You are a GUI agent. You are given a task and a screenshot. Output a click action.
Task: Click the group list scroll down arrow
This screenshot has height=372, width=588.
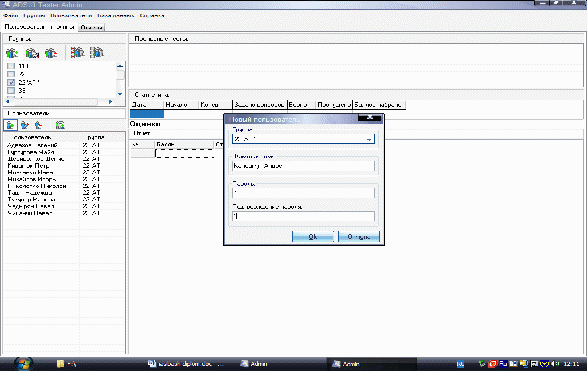click(120, 94)
